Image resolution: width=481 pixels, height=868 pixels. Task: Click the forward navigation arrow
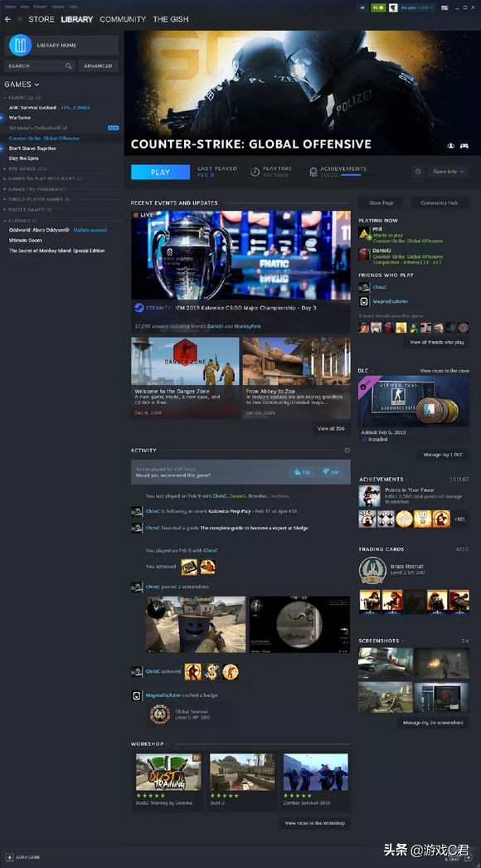pyautogui.click(x=20, y=19)
